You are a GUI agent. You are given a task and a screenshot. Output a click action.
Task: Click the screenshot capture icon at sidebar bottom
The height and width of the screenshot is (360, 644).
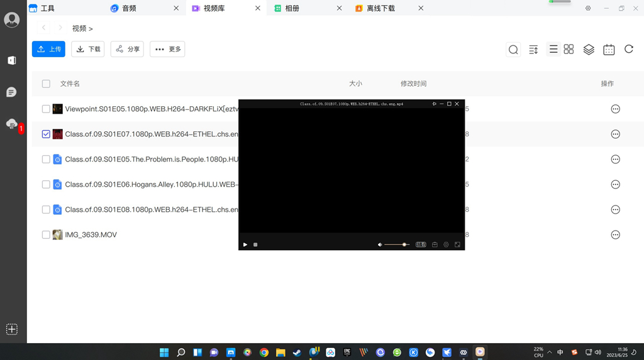coord(11,329)
